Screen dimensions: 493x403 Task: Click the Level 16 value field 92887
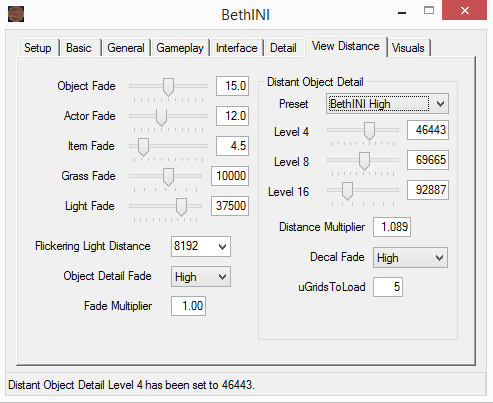click(428, 190)
